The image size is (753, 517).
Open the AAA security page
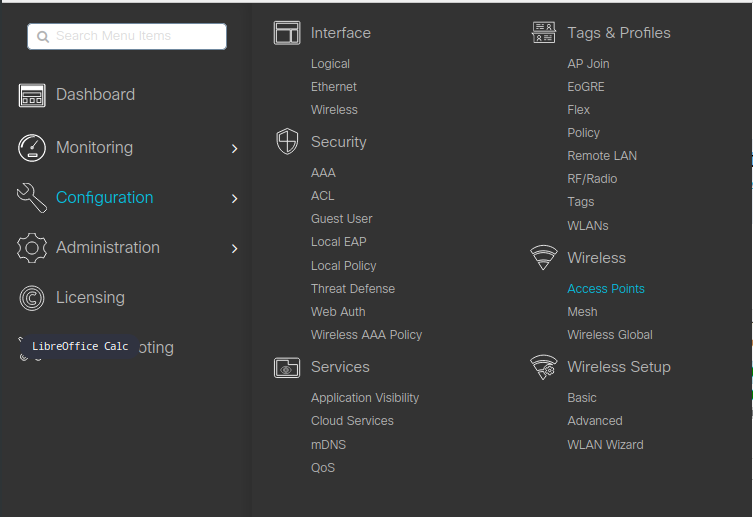[x=323, y=173]
